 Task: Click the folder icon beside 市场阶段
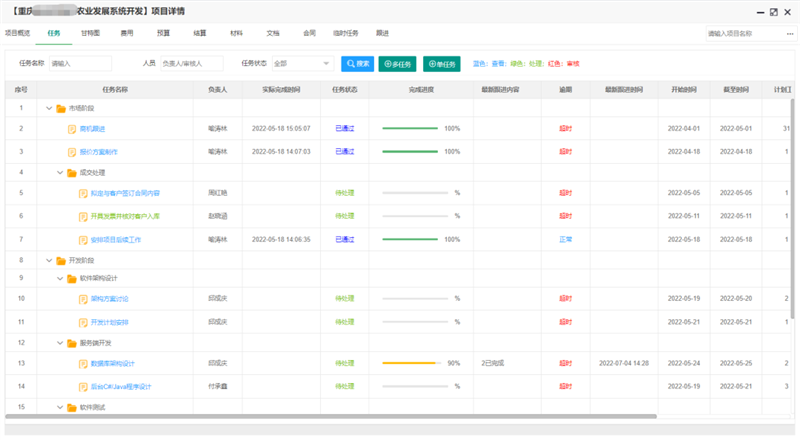pos(61,108)
